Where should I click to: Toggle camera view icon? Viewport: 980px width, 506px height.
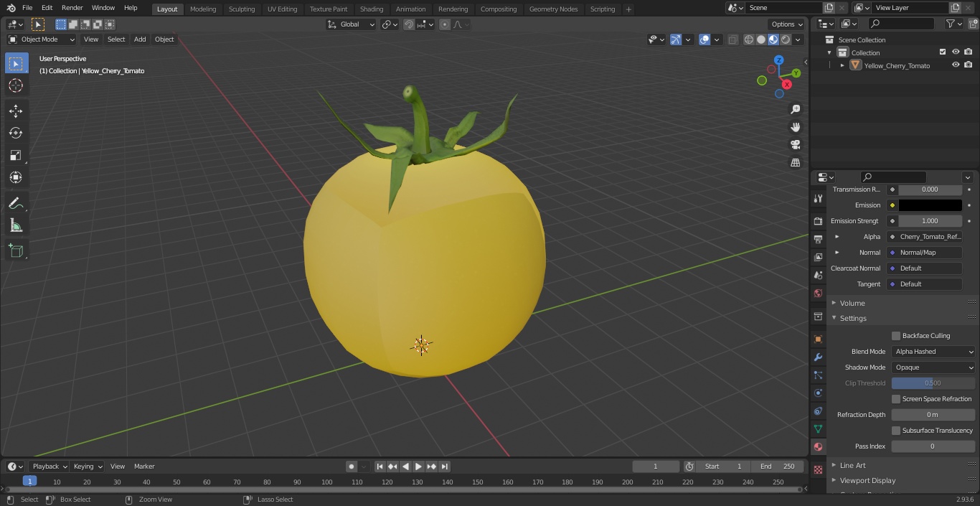click(795, 144)
